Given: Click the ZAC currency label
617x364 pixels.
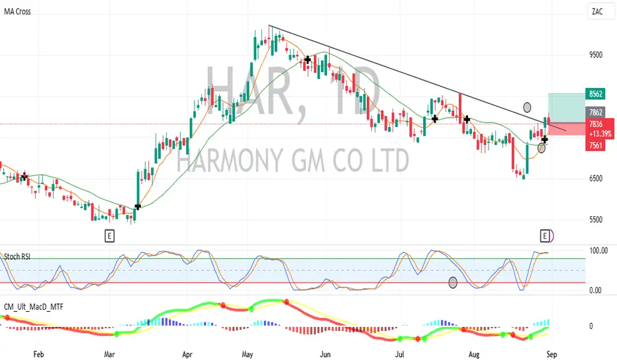Looking at the screenshot, I should 597,11.
